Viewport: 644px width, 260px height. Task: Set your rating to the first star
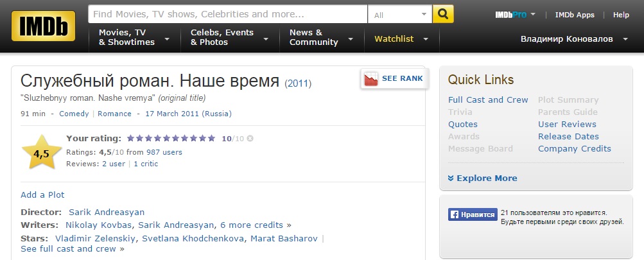(x=130, y=138)
